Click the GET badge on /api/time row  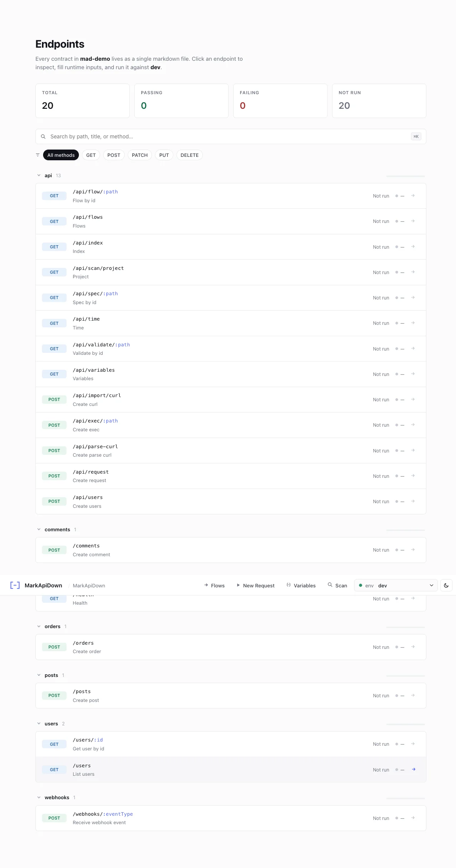click(54, 323)
